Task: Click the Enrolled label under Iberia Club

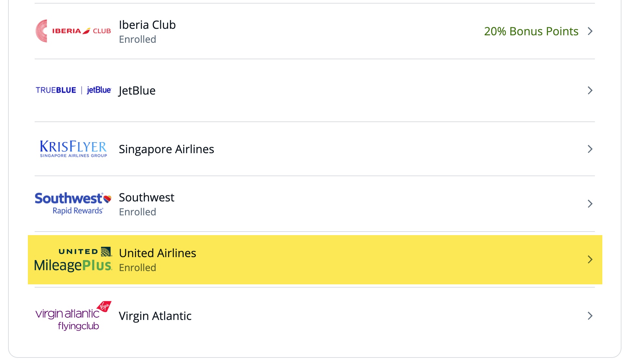Action: (x=138, y=39)
